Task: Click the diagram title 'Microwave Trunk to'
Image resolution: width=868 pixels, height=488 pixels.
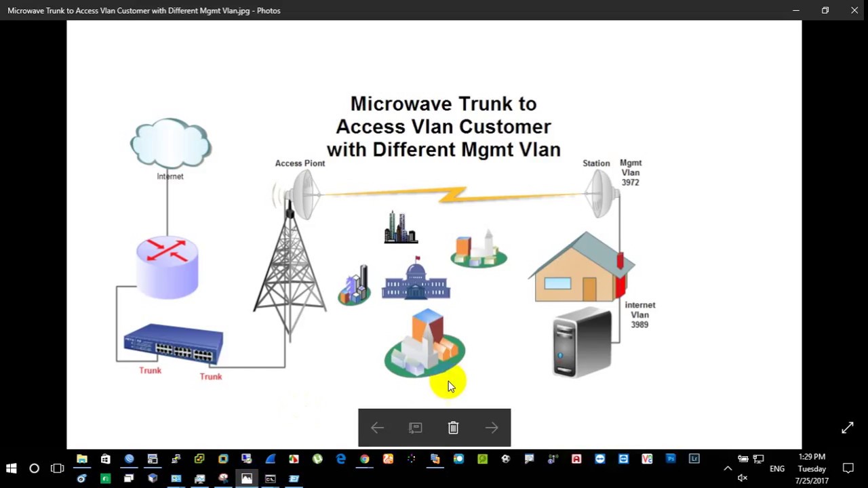Action: tap(443, 104)
